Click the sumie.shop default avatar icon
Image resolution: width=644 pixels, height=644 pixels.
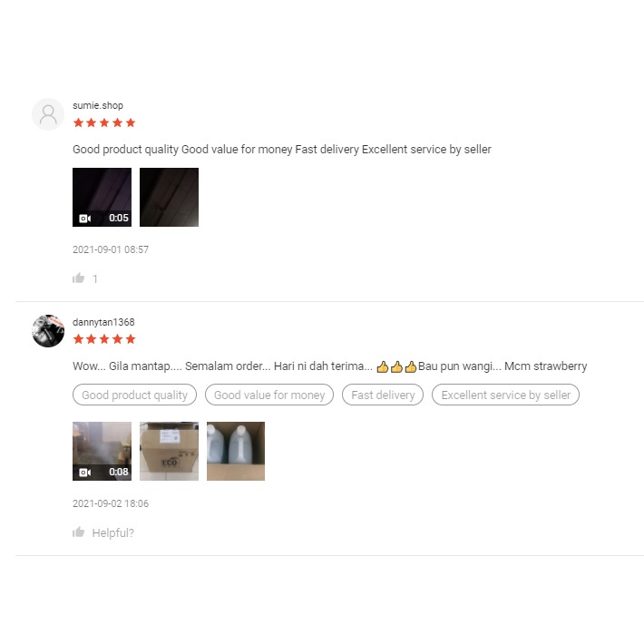(x=48, y=114)
